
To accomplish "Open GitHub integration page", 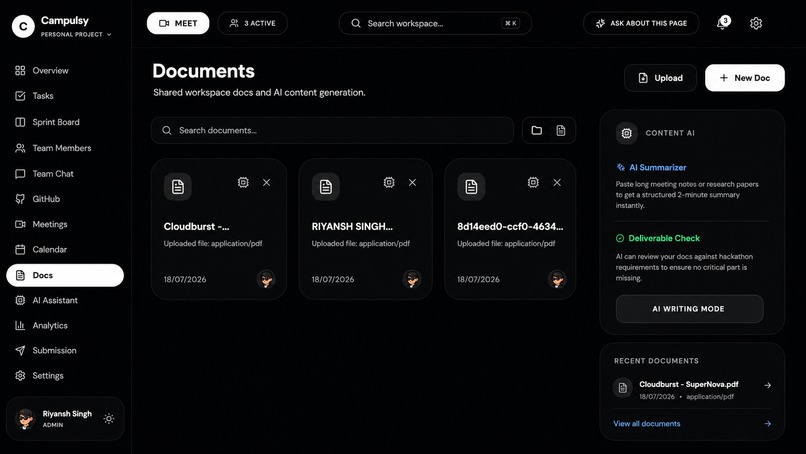I will coord(65,199).
